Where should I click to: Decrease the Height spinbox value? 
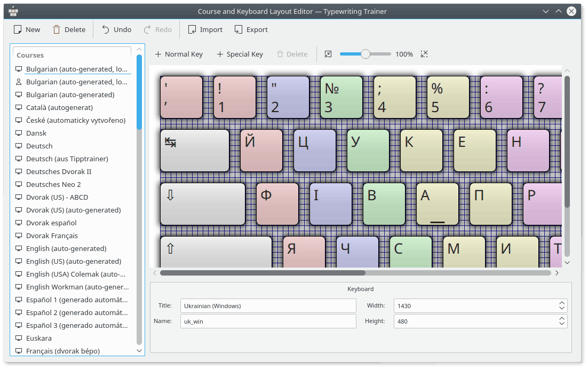click(x=561, y=324)
